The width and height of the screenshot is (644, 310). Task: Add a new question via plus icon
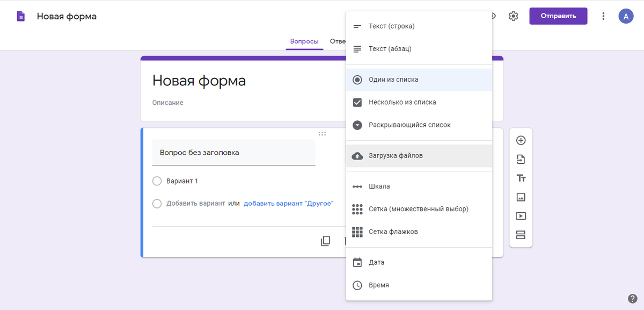coord(521,140)
